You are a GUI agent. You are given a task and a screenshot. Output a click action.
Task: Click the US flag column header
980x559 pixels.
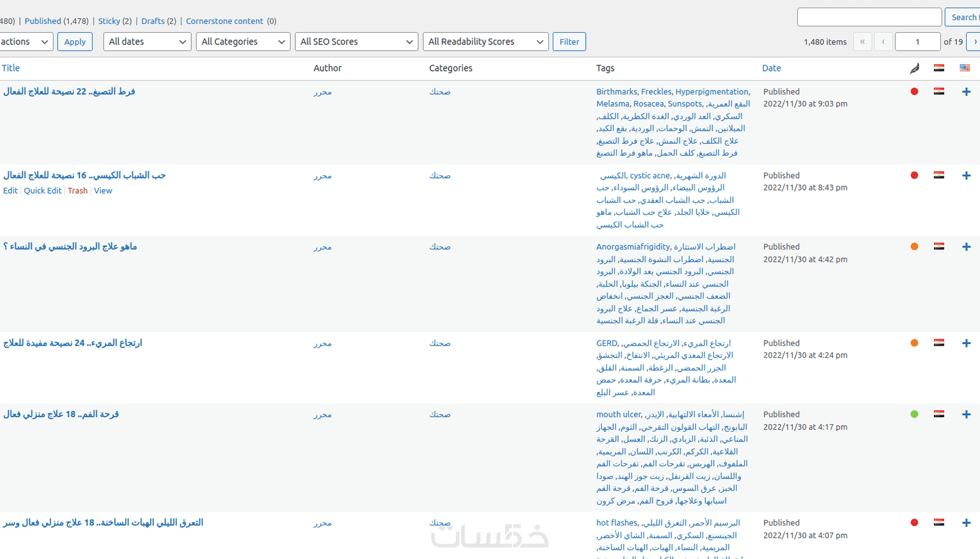pyautogui.click(x=965, y=68)
